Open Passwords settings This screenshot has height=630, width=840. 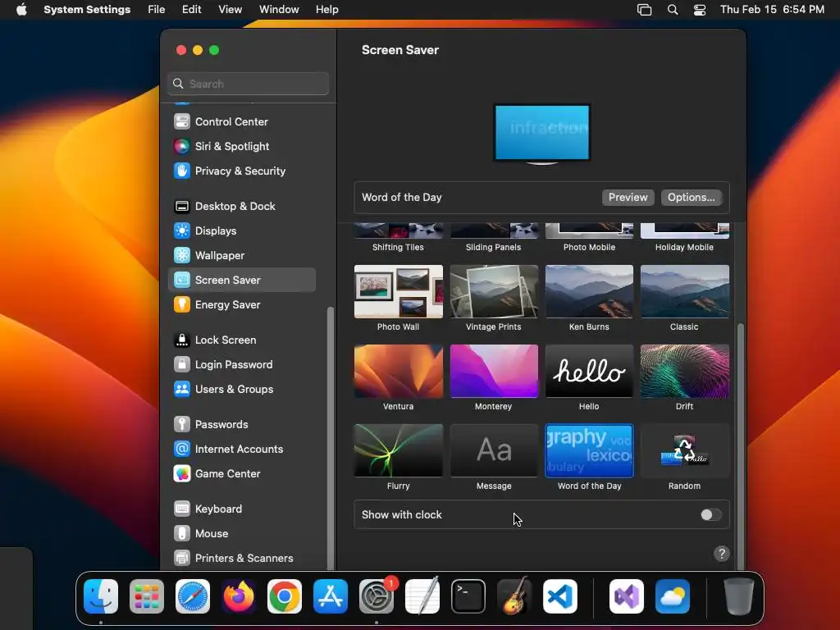coord(242,425)
